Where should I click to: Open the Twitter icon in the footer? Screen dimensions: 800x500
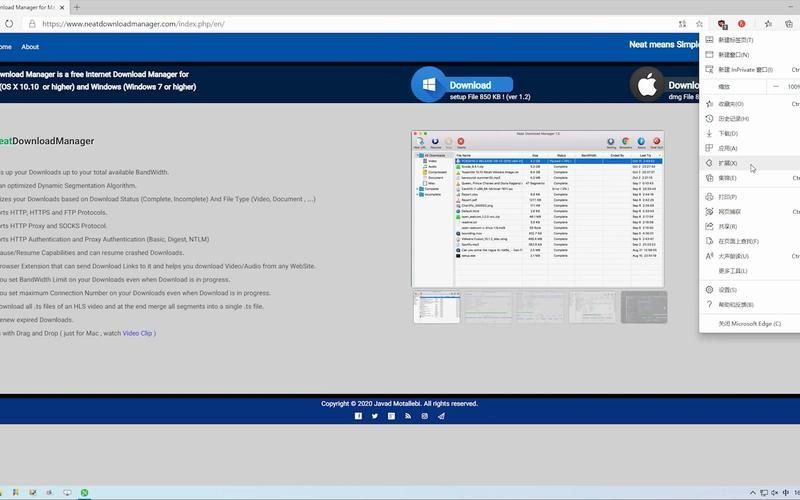[x=375, y=416]
